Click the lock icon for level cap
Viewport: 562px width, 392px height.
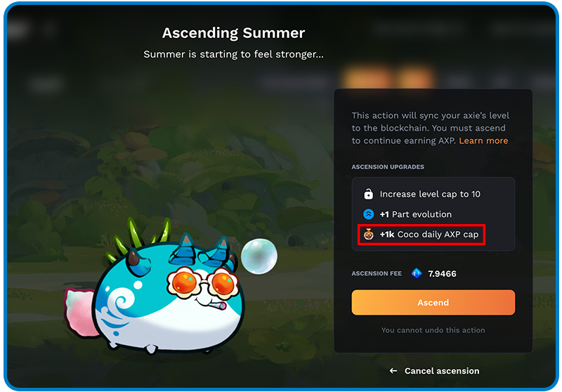click(x=368, y=194)
